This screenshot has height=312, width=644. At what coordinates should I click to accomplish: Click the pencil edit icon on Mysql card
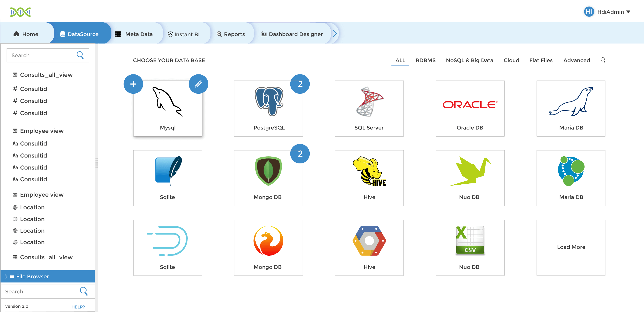pyautogui.click(x=198, y=84)
